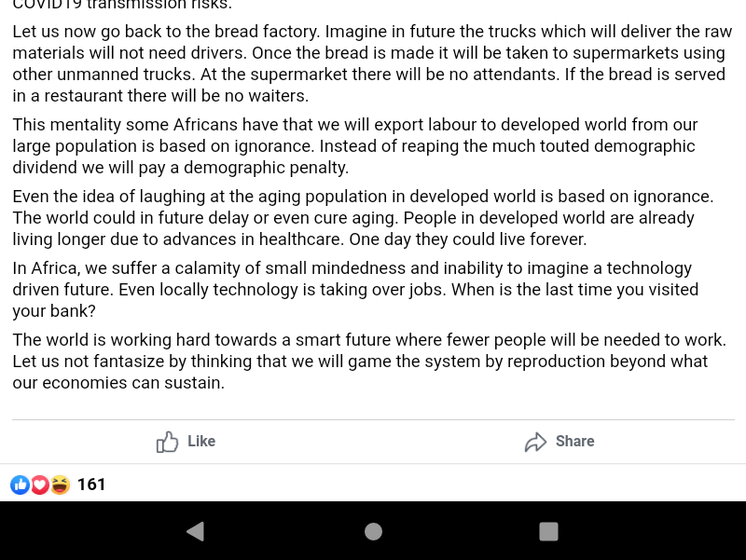Tap the Share arrow icon

coord(535,442)
